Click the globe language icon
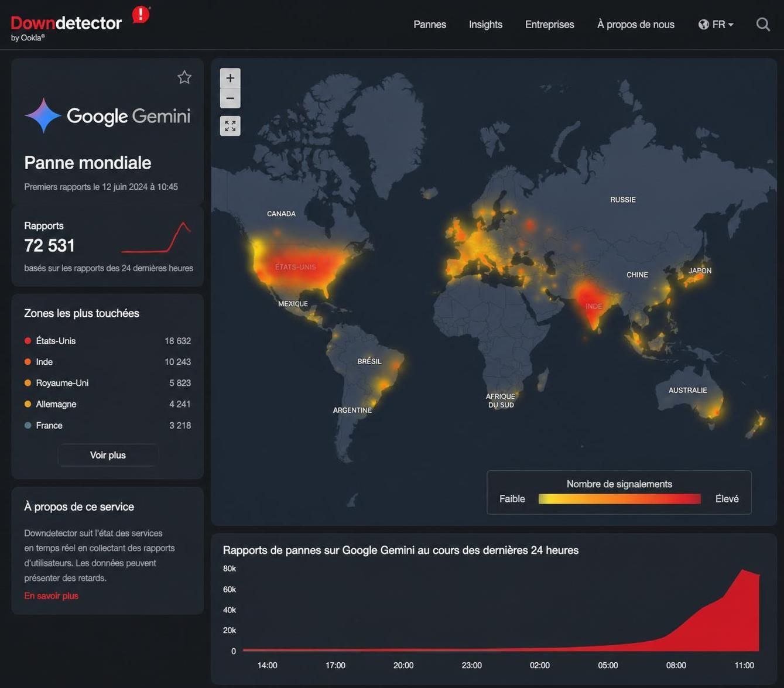Image resolution: width=784 pixels, height=688 pixels. tap(703, 24)
